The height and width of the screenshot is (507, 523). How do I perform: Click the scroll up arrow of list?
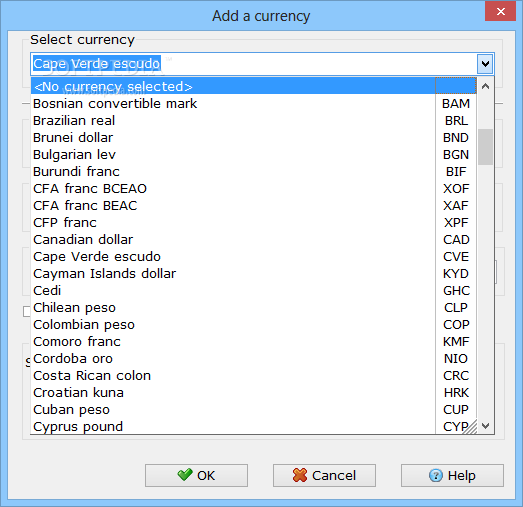(485, 86)
